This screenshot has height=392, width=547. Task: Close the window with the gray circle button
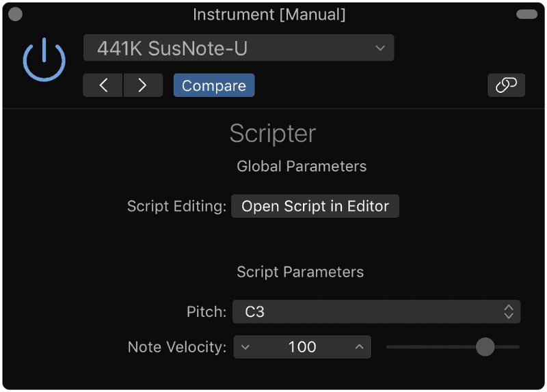[15, 14]
